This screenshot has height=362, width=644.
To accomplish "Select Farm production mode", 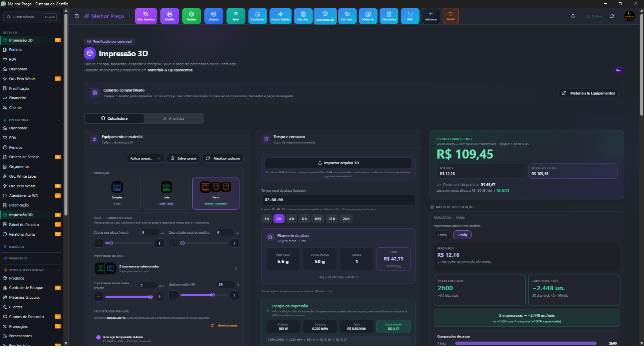I will pyautogui.click(x=216, y=193).
